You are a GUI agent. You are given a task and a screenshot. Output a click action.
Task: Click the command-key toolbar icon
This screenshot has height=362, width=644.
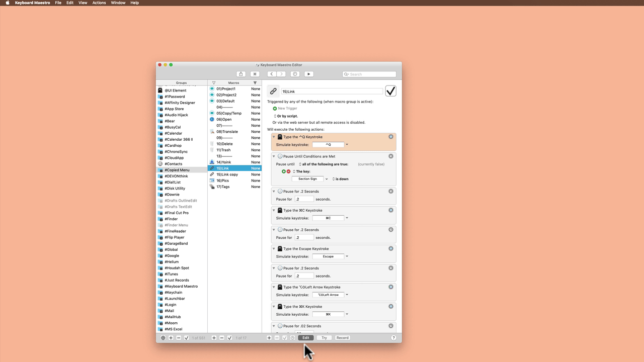(255, 74)
